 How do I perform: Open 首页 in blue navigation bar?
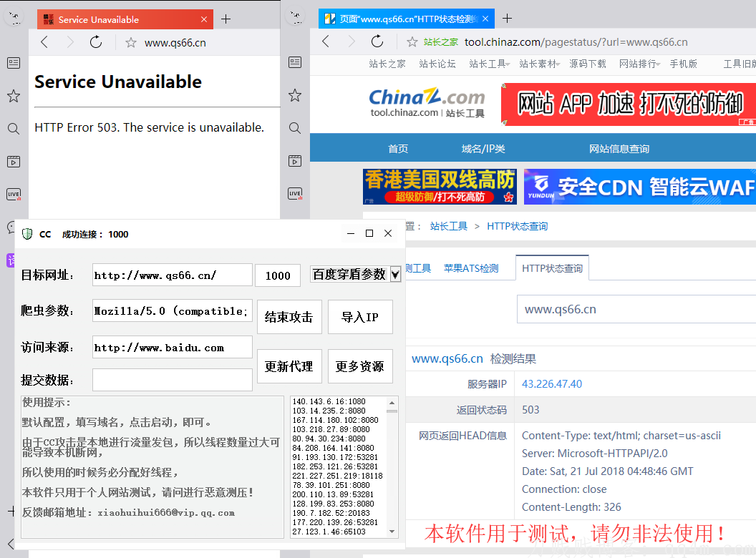pos(398,148)
